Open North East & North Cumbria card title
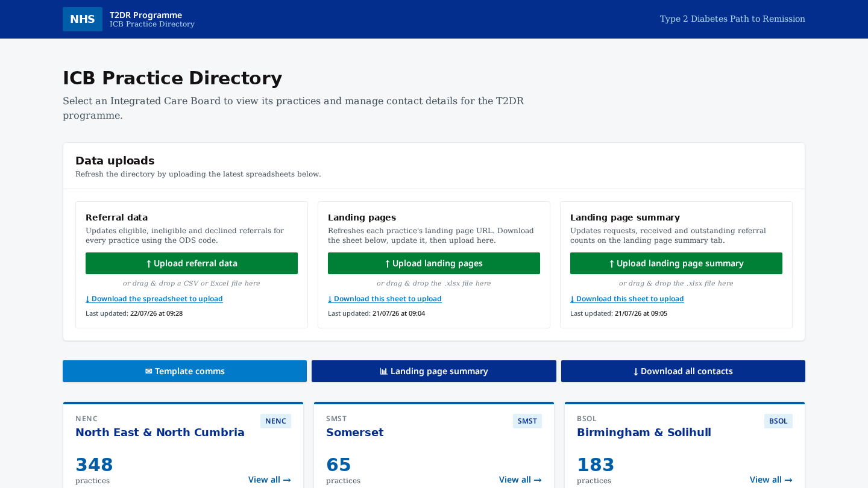This screenshot has width=868, height=488. coord(160,433)
